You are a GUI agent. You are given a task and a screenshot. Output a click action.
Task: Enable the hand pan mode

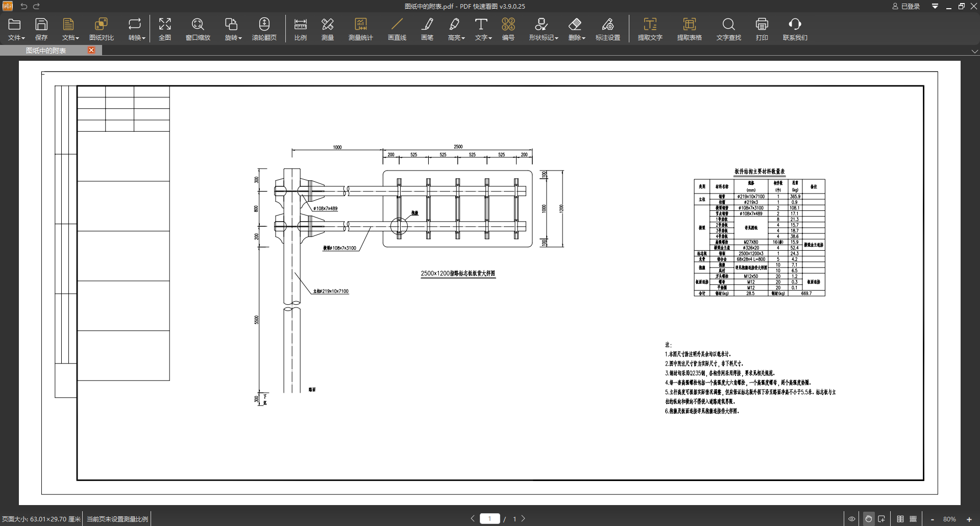click(868, 519)
